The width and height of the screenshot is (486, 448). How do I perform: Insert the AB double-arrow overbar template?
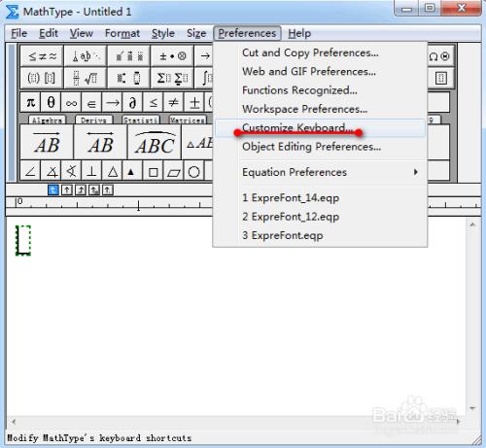(x=101, y=143)
